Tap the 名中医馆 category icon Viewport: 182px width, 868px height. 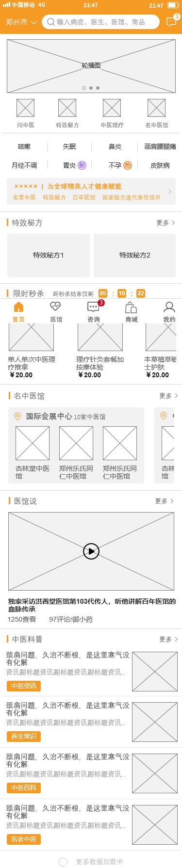tap(157, 108)
